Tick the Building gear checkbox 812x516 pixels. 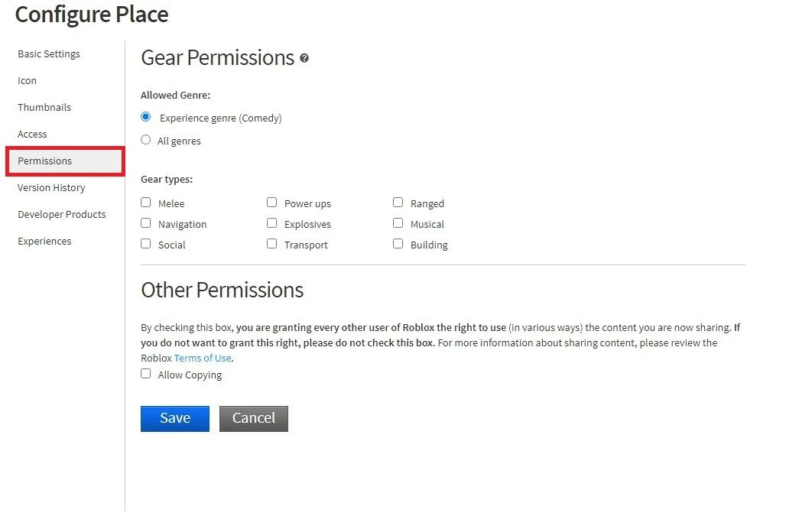tap(398, 244)
